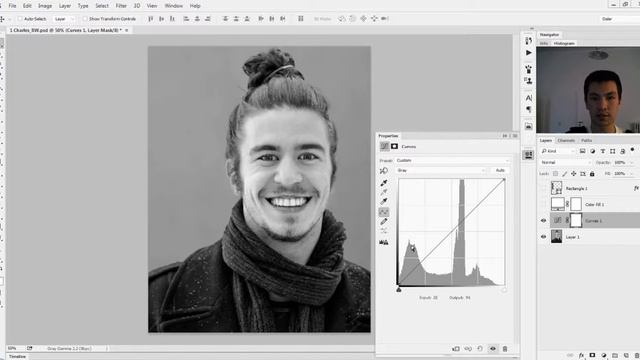Open the Actions play icon in the dock

point(529,53)
